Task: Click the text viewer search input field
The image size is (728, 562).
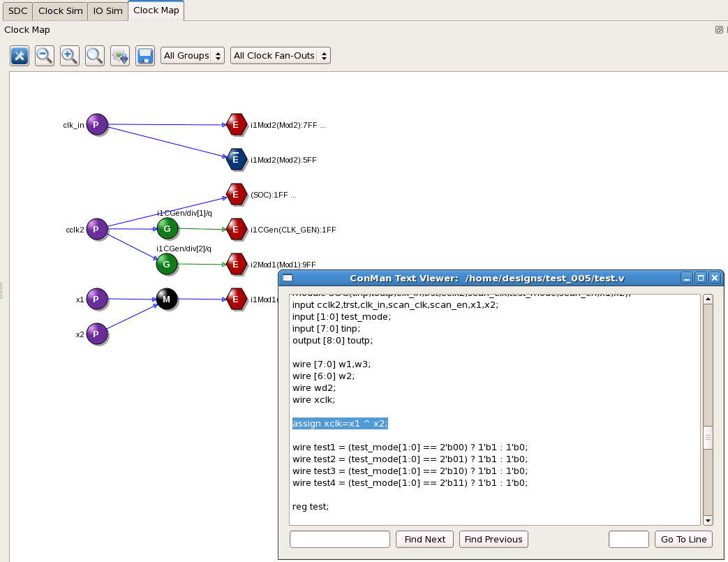Action: [x=339, y=539]
